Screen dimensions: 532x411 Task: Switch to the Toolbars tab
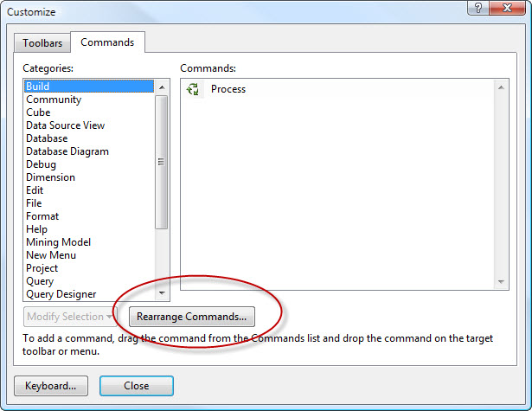pos(42,43)
